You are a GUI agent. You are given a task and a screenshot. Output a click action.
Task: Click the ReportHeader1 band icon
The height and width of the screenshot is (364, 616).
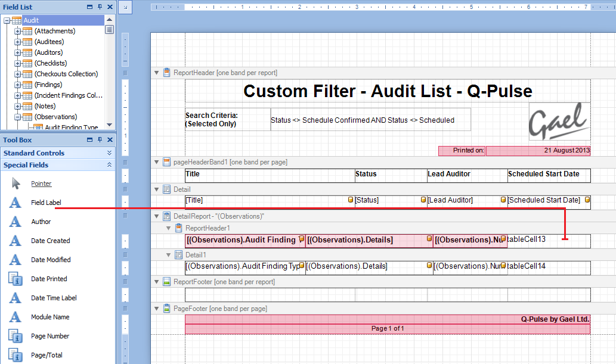tap(178, 228)
